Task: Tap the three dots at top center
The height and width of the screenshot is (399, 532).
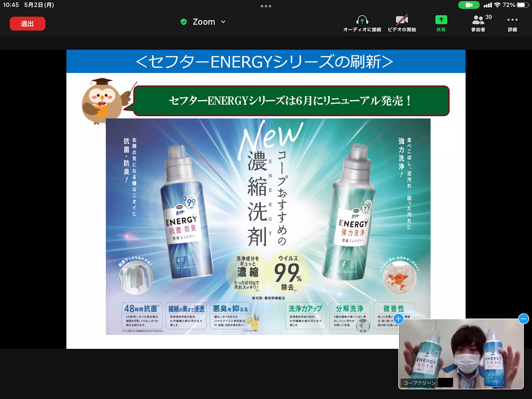Action: [266, 6]
